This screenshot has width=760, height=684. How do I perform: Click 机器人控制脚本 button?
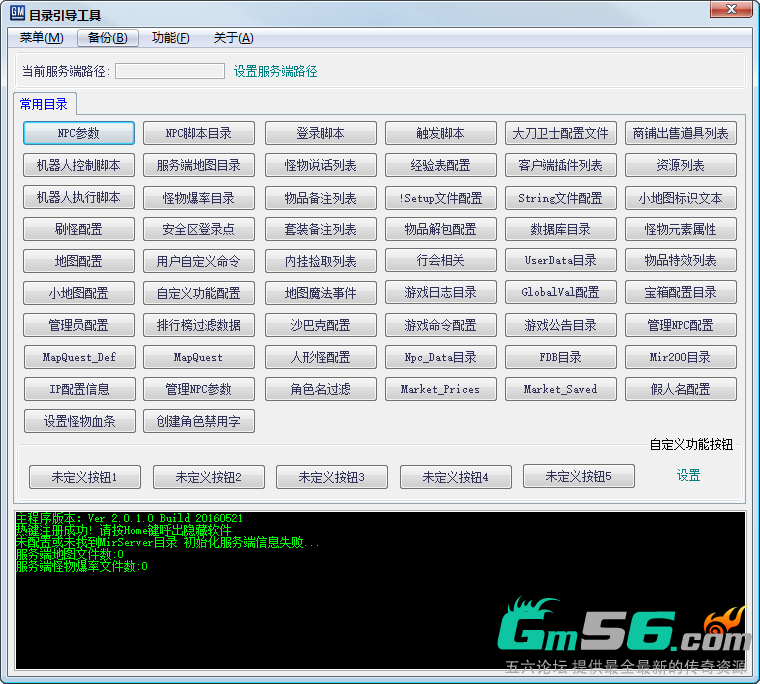(79, 165)
